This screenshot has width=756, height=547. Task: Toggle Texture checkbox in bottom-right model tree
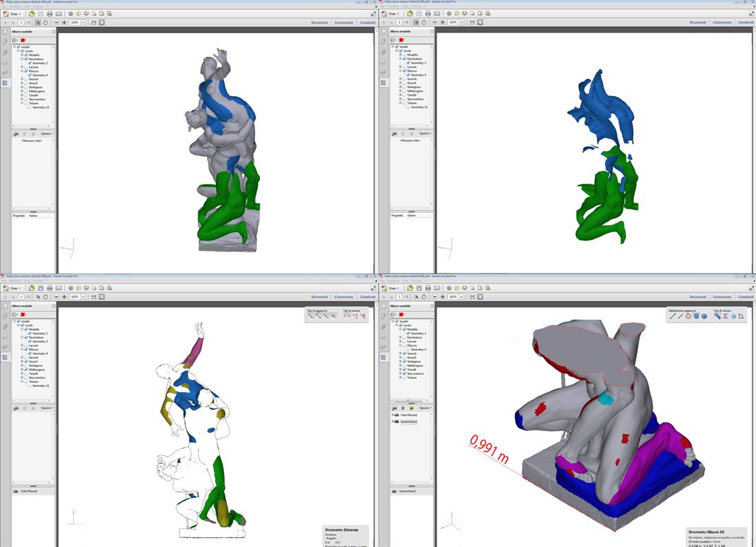405,377
